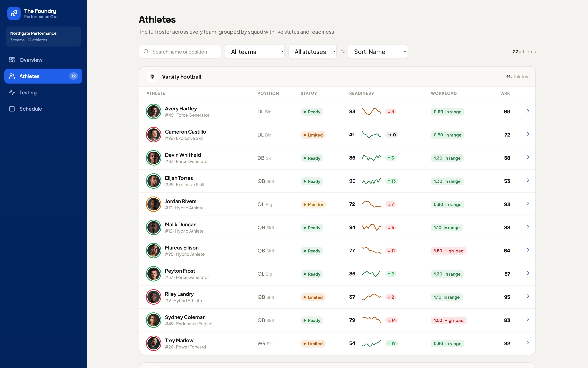Image resolution: width=588 pixels, height=368 pixels.
Task: Open Peyton Frost's row chevron
Action: tap(528, 273)
